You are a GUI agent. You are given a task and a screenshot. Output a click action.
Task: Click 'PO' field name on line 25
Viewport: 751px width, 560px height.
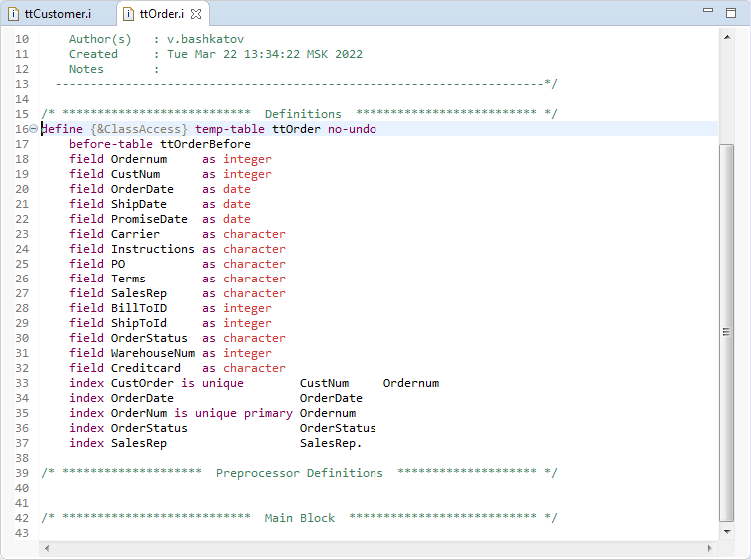[118, 264]
